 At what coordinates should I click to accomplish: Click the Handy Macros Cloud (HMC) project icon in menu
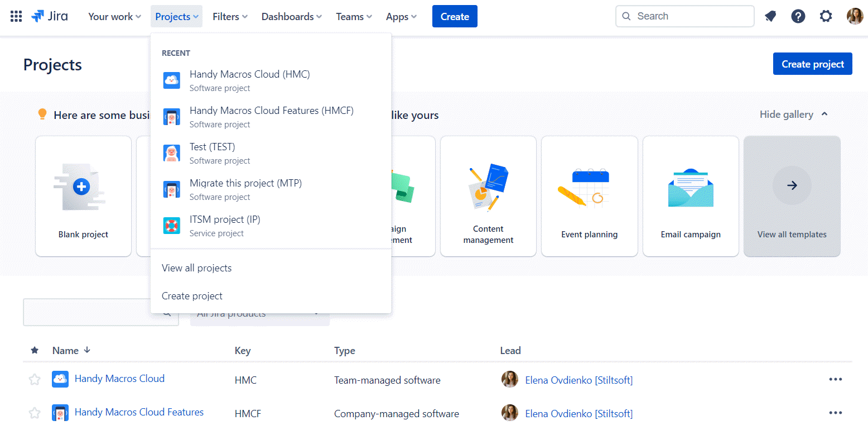click(x=172, y=80)
